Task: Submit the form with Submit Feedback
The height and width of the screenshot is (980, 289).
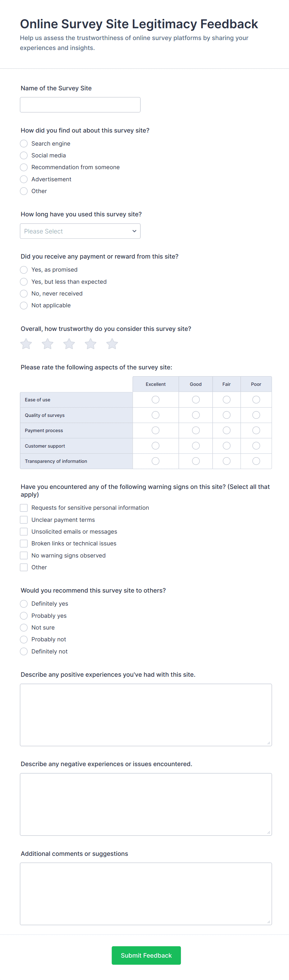Action: tap(146, 955)
